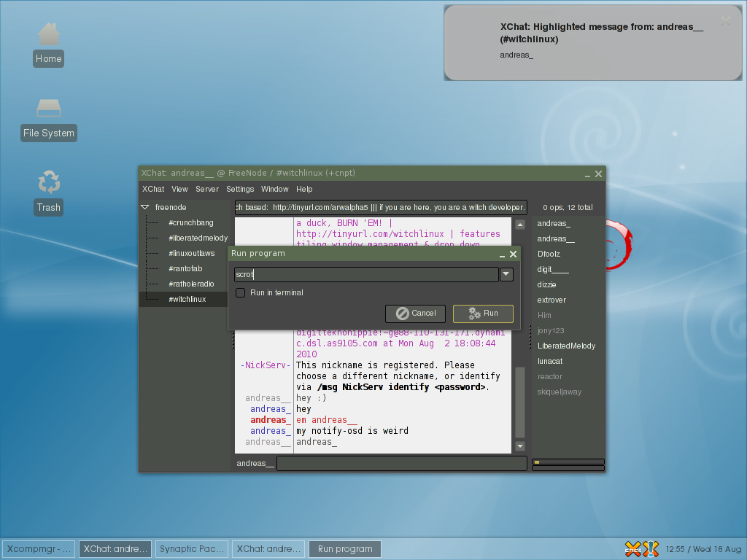747x560 pixels.
Task: Click the XChat exclamation alert tray icon
Action: click(x=651, y=548)
